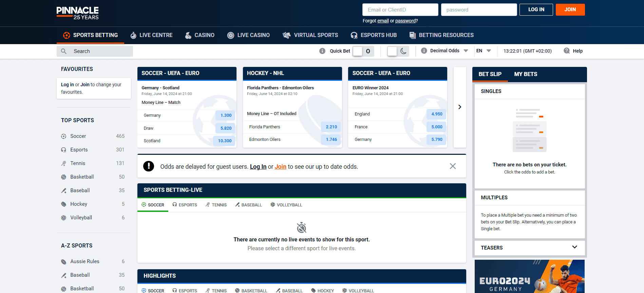Select Soccer tab in Sports Betting-Live
Viewport: 644px width, 293px height.
(153, 205)
